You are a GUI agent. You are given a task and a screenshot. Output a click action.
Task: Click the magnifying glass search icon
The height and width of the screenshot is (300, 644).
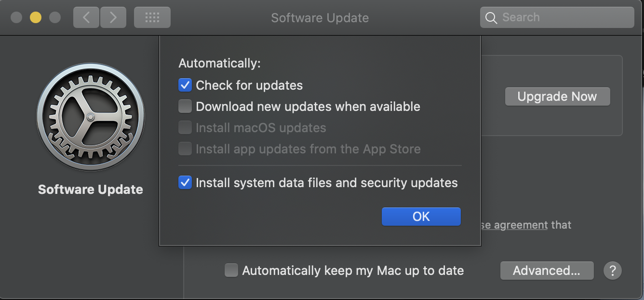pyautogui.click(x=491, y=18)
